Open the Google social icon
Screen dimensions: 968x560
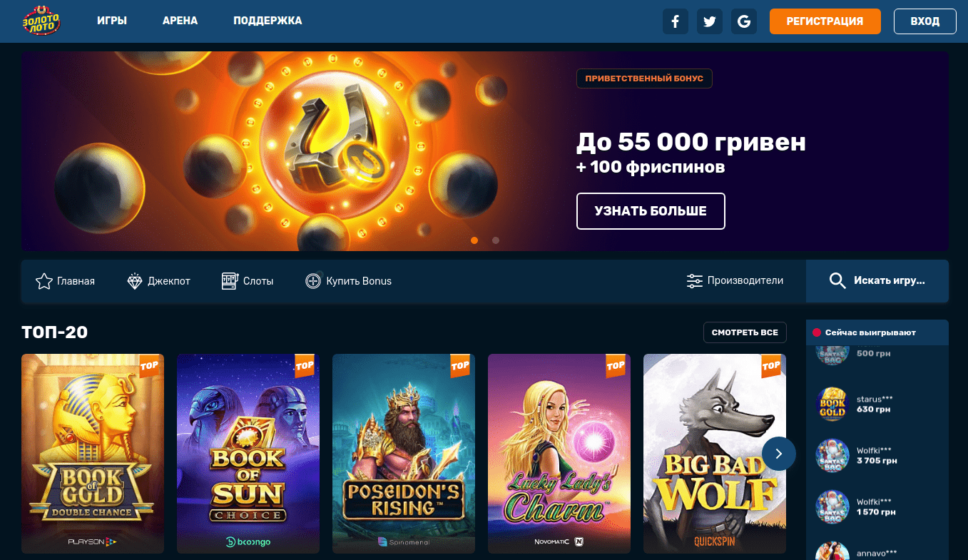click(x=744, y=21)
